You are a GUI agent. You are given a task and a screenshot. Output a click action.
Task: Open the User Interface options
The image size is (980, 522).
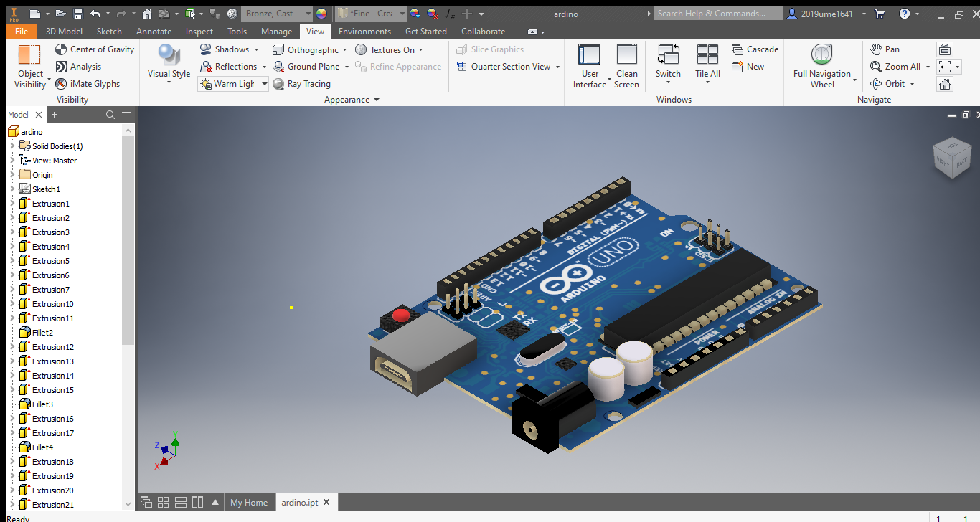click(590, 66)
